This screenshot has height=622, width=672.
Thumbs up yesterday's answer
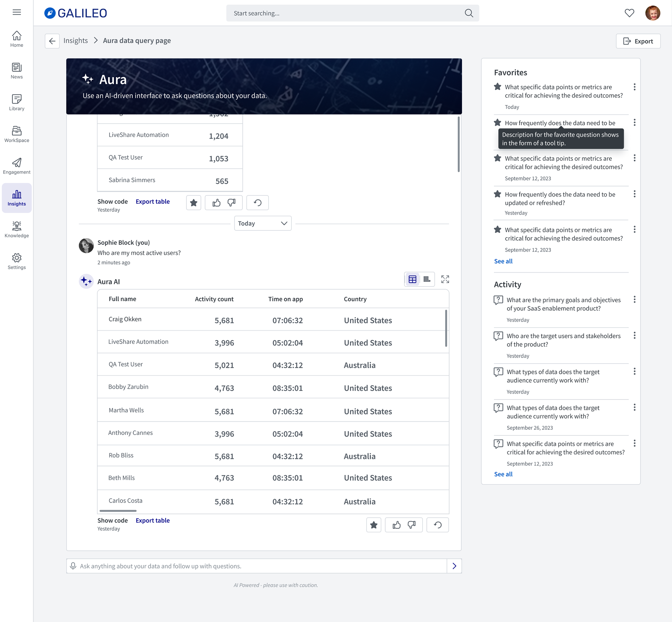click(216, 202)
